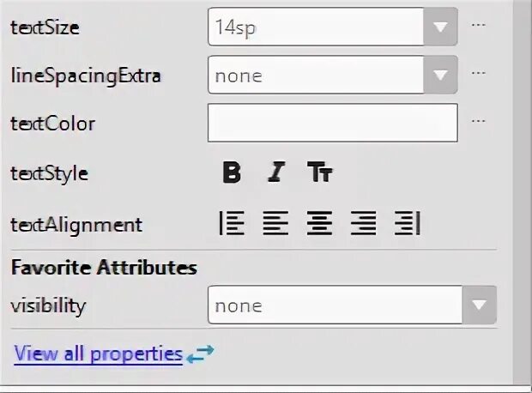Image resolution: width=532 pixels, height=393 pixels.
Task: Set textAlignment to view start
Action: 232,224
